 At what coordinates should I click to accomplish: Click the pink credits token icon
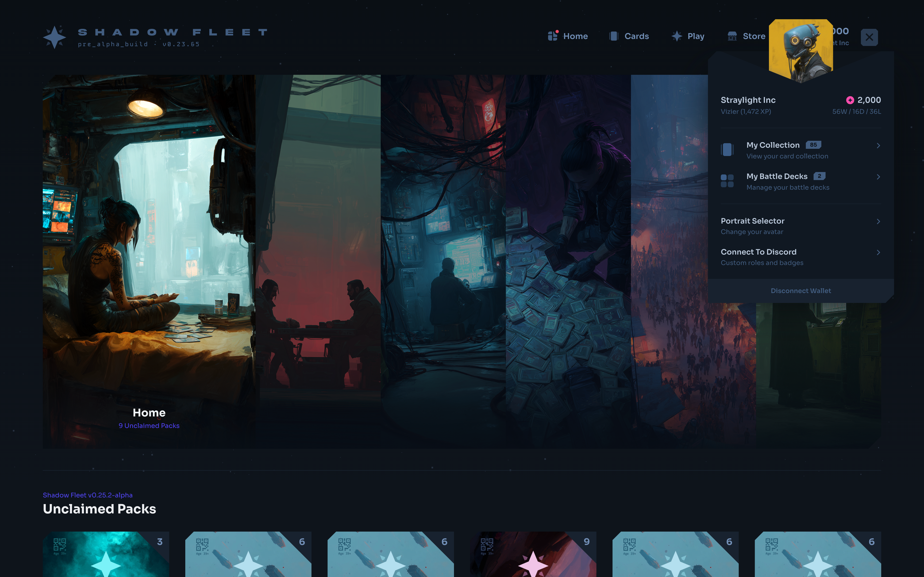click(850, 100)
